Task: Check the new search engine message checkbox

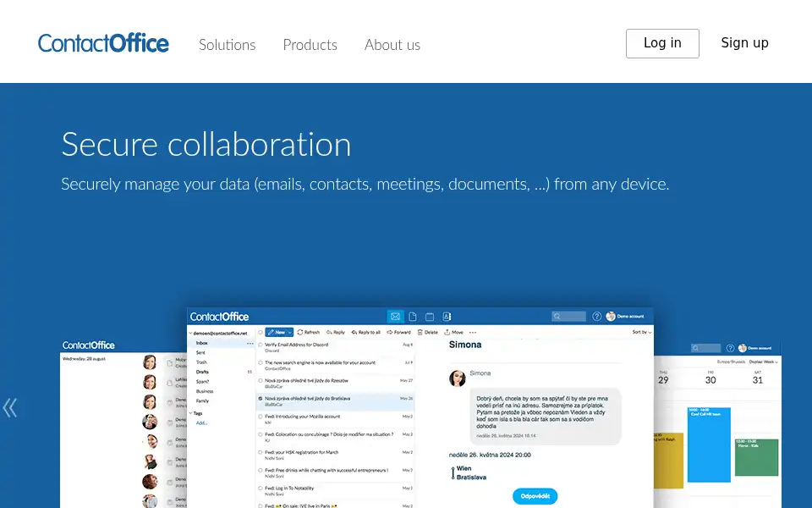Action: 261,363
